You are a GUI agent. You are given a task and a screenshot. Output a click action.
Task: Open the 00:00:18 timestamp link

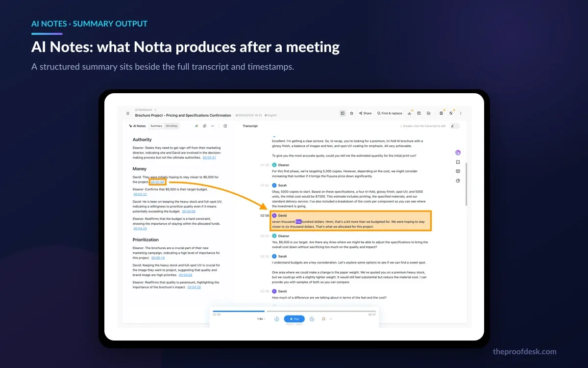[158, 258]
